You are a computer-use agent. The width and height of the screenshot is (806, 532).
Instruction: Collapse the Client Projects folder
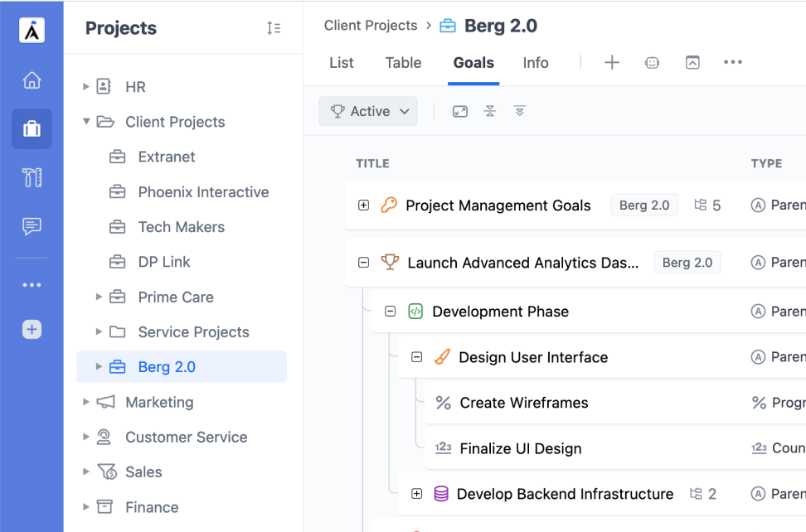point(86,122)
